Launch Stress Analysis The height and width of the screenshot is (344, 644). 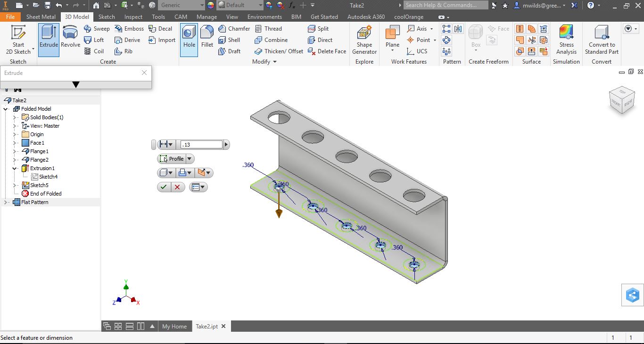pyautogui.click(x=566, y=40)
